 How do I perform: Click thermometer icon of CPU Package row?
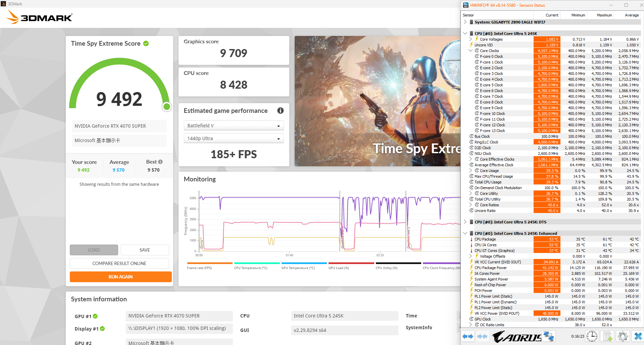tap(472, 239)
